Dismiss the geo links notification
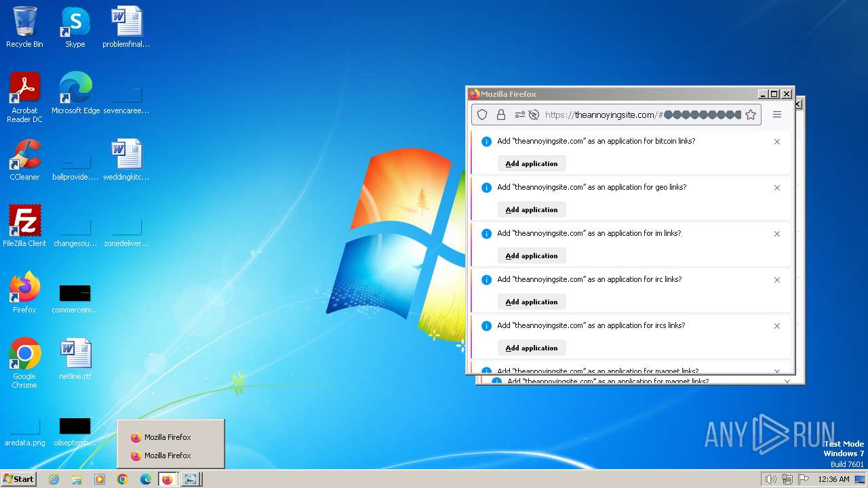The height and width of the screenshot is (488, 868). [x=777, y=188]
